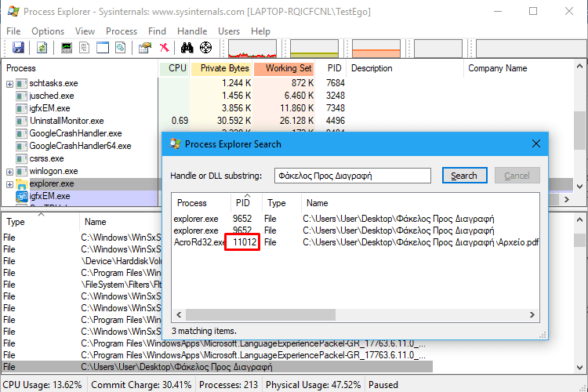The image size is (588, 392).
Task: Click the commit history mini graph
Action: pyautogui.click(x=314, y=49)
